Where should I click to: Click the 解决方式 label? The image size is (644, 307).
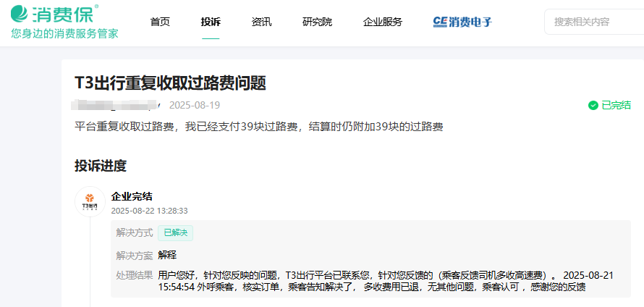(x=135, y=233)
